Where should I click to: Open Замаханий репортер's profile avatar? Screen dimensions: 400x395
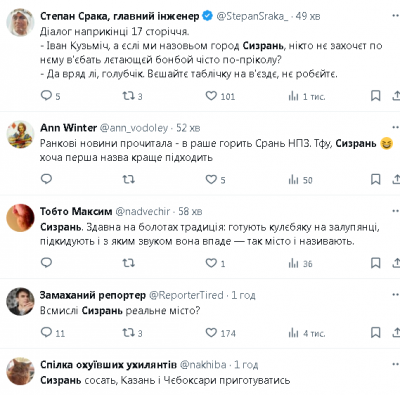(x=20, y=301)
